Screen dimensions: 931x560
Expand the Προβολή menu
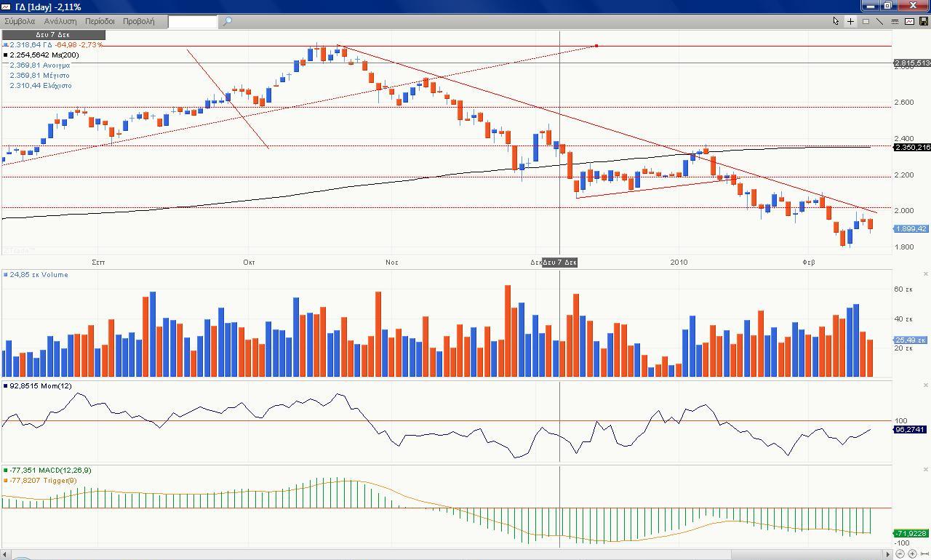coord(138,21)
